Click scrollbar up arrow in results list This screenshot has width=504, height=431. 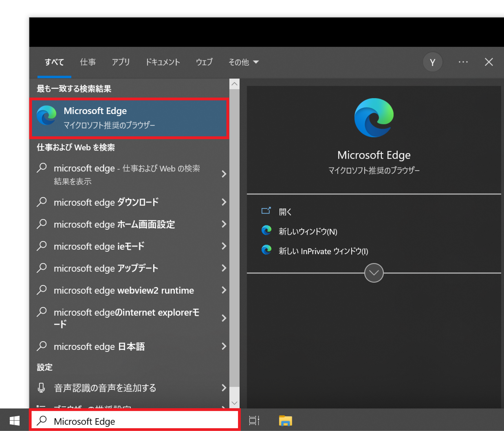click(234, 84)
